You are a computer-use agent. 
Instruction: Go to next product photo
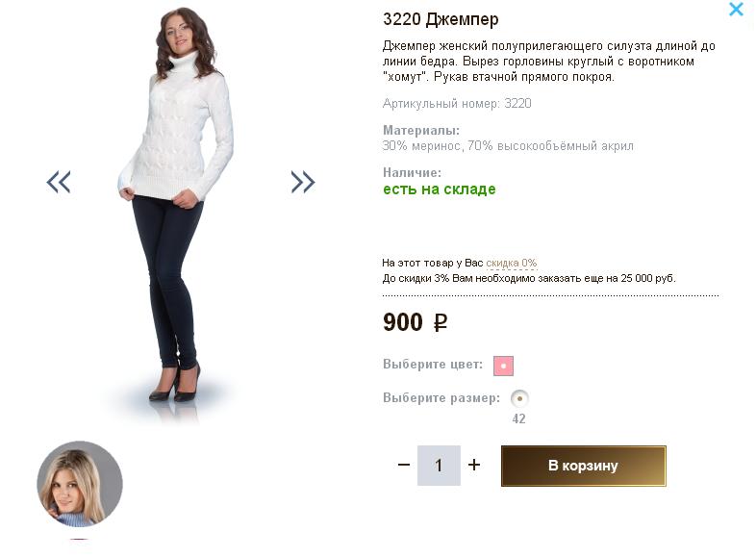(x=303, y=182)
